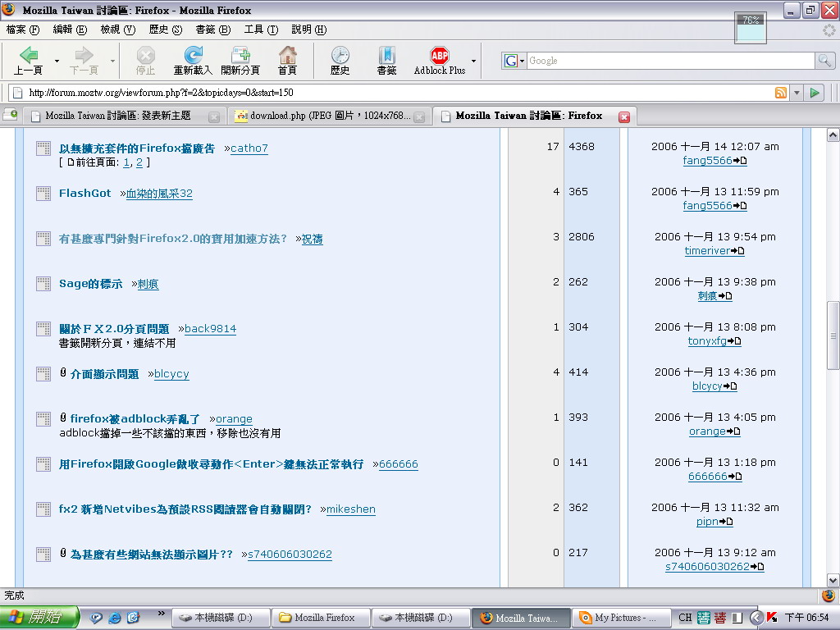Open the 書籤 (B) menu
Viewport: 840px width, 630px height.
click(212, 30)
